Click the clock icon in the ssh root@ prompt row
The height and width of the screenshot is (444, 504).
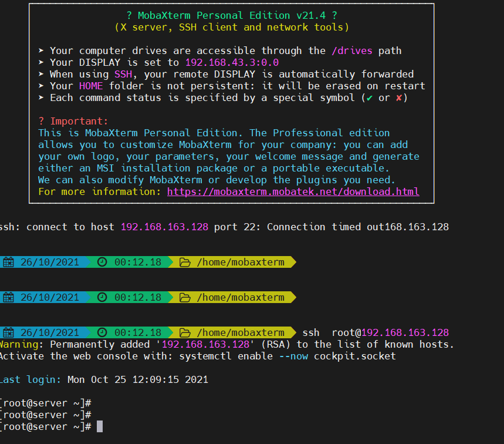pos(102,332)
